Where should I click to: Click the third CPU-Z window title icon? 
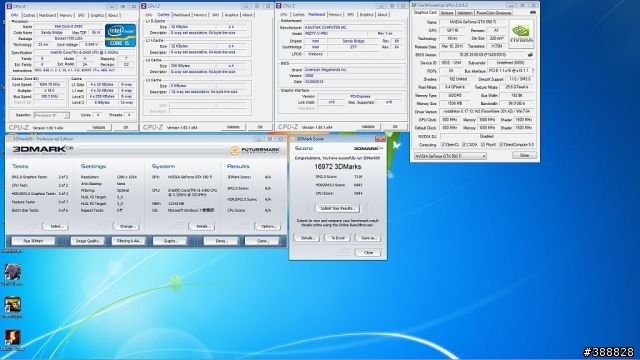point(279,6)
